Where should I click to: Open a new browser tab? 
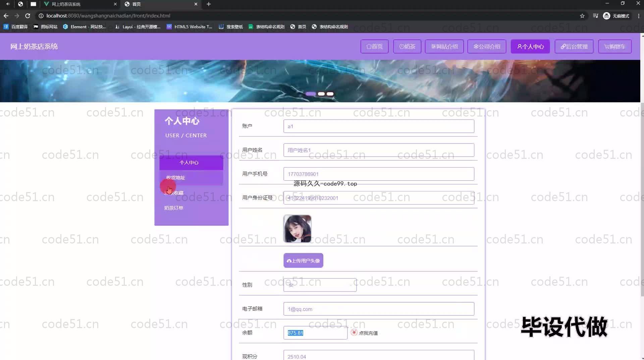(209, 4)
